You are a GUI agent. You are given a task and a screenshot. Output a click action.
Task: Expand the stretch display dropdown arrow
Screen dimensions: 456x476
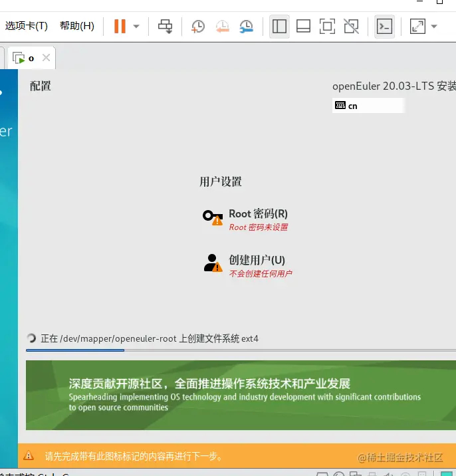[434, 27]
